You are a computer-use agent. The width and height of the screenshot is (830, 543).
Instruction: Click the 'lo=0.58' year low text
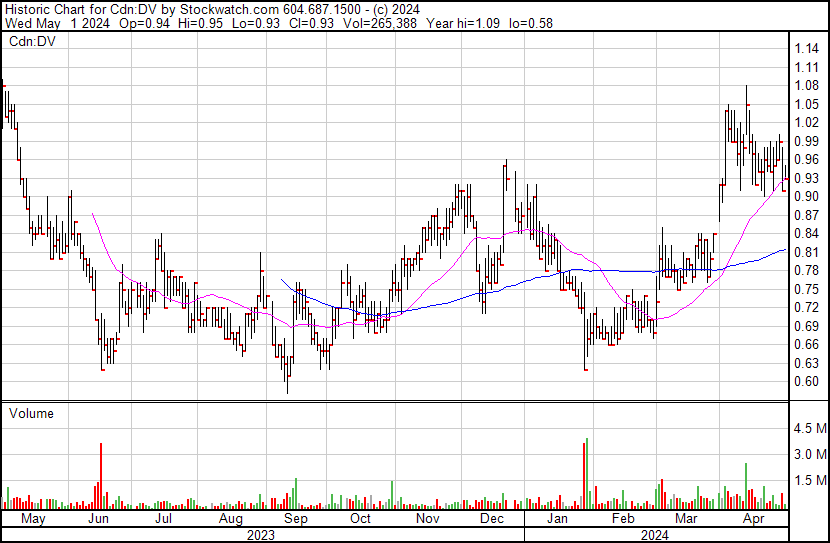[x=531, y=23]
